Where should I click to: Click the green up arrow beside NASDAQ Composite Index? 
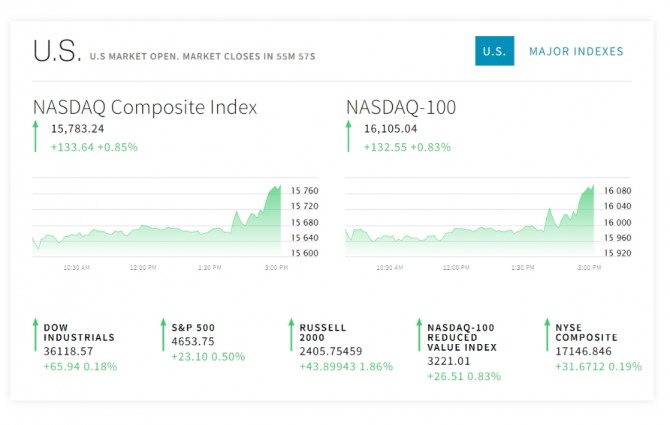(35, 136)
